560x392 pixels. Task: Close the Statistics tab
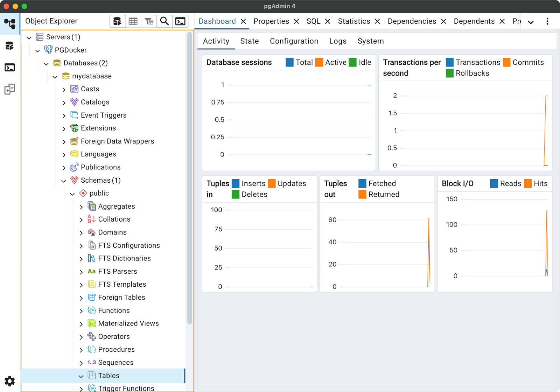377,21
